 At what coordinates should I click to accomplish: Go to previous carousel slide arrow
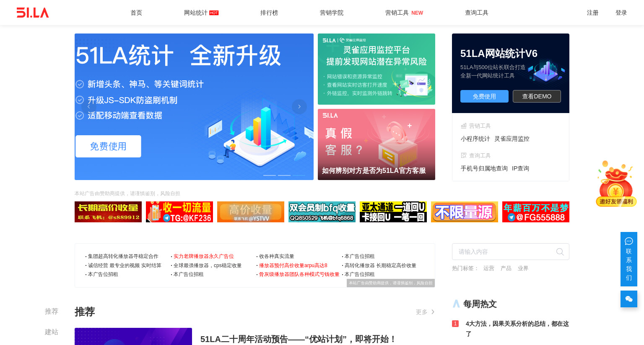[x=89, y=106]
